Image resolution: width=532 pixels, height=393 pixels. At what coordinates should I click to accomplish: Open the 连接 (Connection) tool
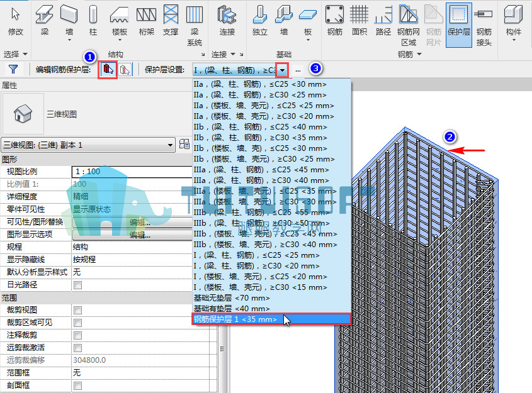tap(227, 21)
